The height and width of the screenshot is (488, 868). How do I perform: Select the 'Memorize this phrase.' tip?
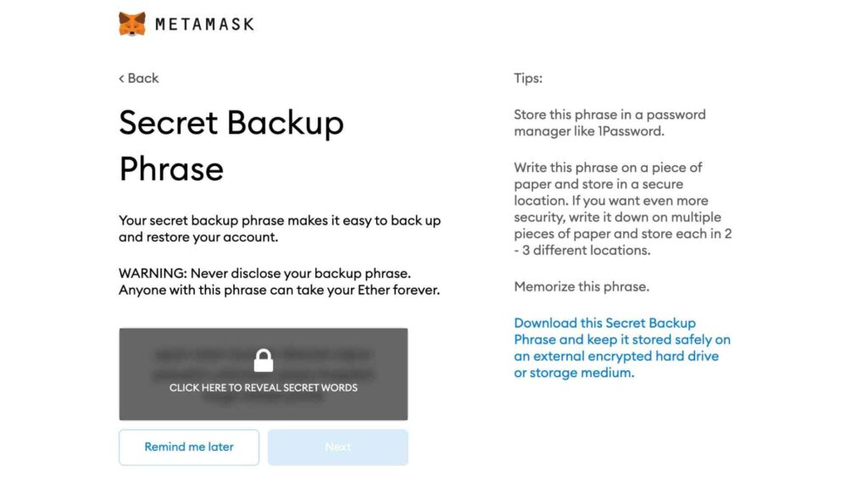point(581,286)
